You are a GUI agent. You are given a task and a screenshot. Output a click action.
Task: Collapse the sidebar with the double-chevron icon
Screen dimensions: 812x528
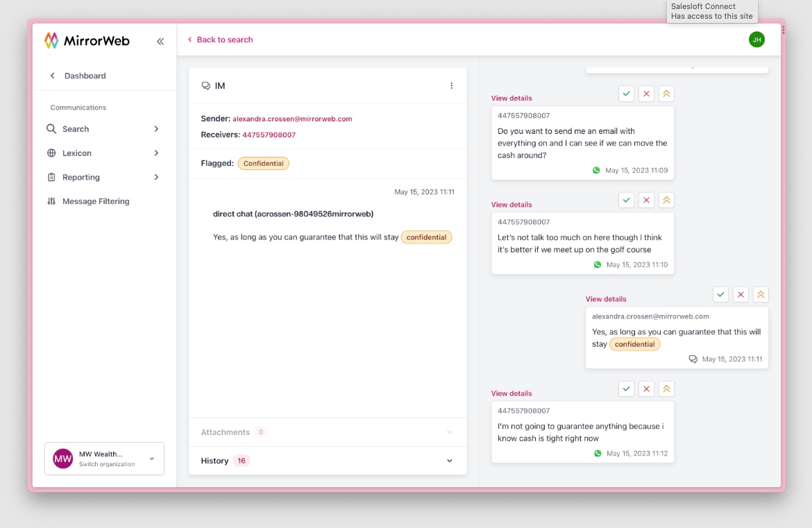coord(160,41)
